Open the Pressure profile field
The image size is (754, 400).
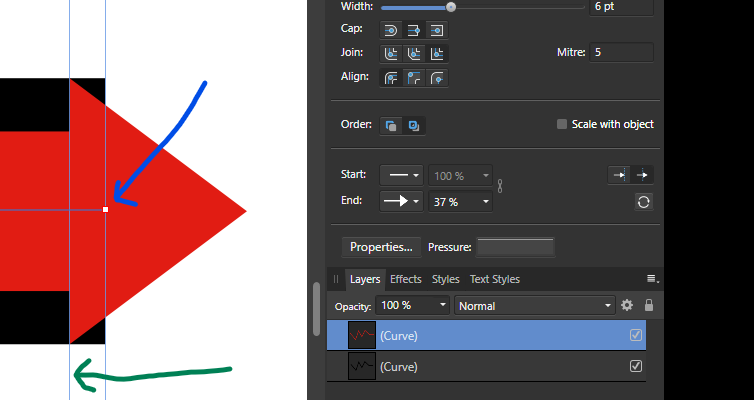(515, 247)
